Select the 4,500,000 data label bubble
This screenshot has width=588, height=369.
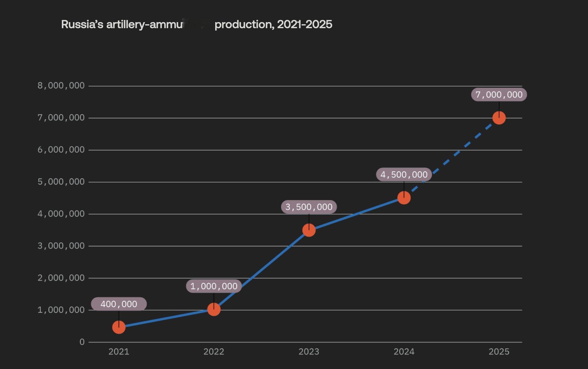click(404, 175)
